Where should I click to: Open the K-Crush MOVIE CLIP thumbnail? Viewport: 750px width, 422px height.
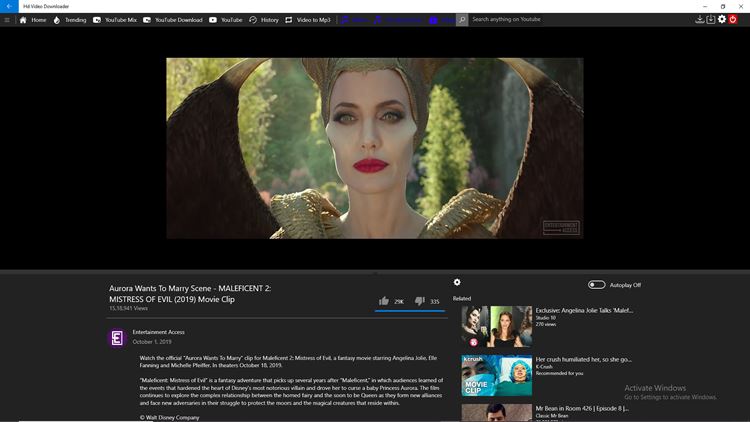496,376
